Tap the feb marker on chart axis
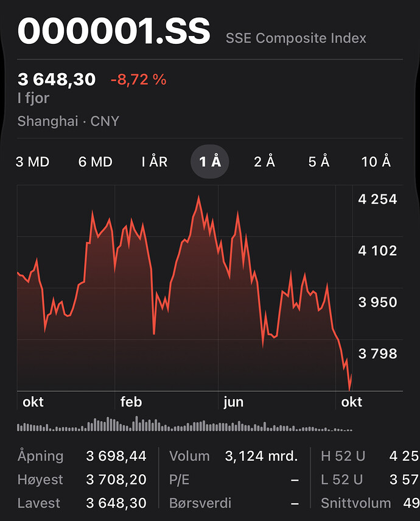This screenshot has height=521, width=420. pos(131,402)
